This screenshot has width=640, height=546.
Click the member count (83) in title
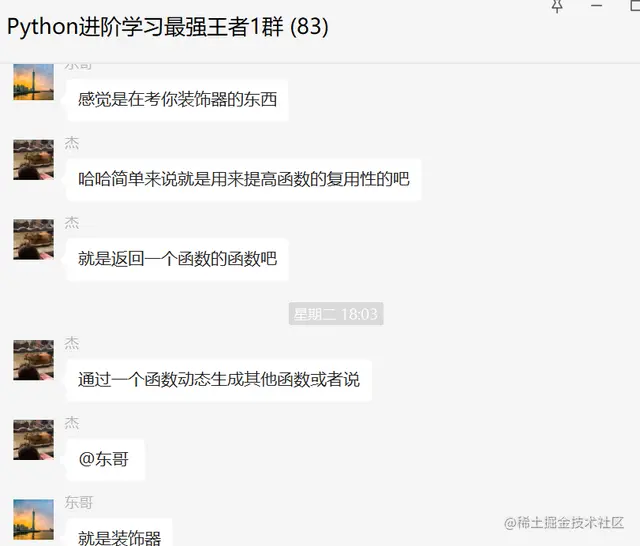tap(309, 27)
